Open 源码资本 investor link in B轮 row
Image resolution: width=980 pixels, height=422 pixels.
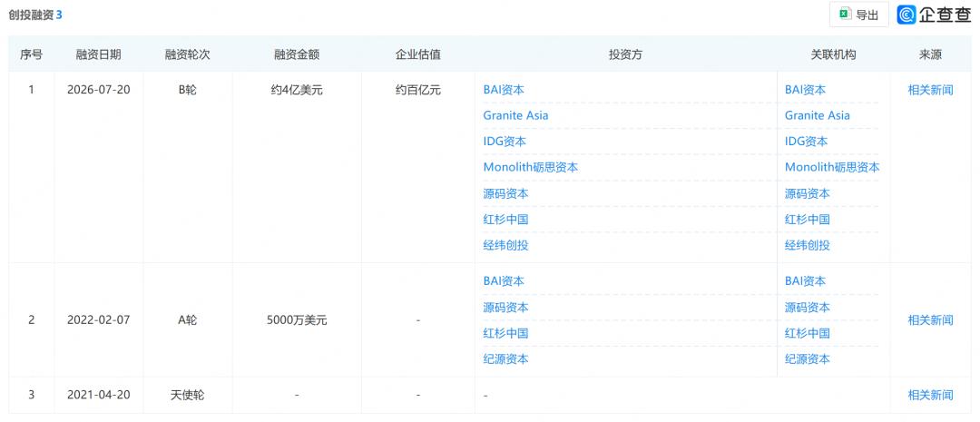[505, 194]
